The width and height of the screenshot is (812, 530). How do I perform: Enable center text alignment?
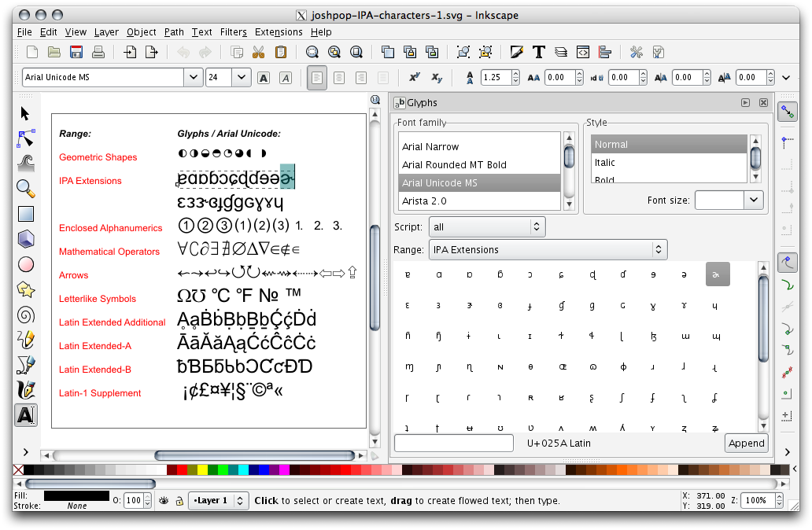339,77
